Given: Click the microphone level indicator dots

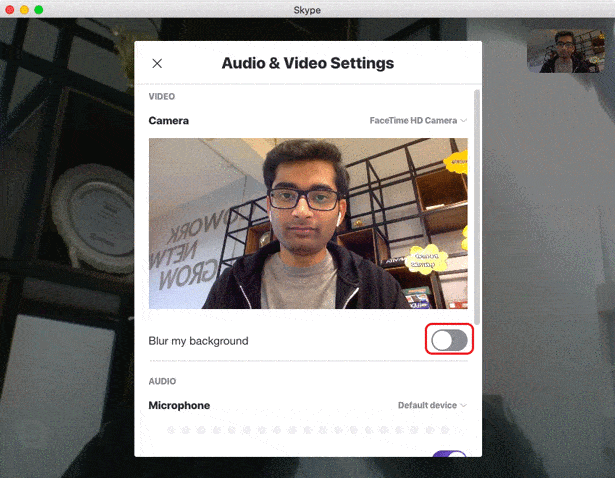Looking at the screenshot, I should click(x=308, y=430).
